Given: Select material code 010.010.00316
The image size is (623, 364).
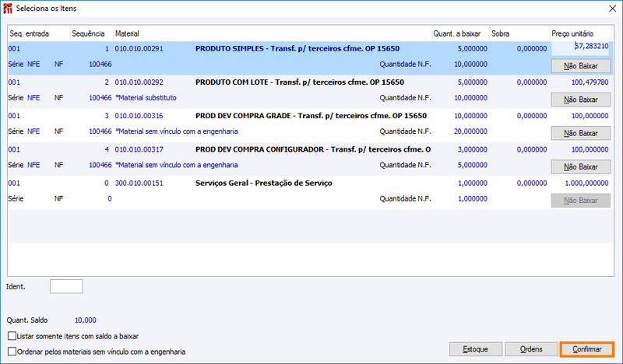Looking at the screenshot, I should click(x=139, y=116).
